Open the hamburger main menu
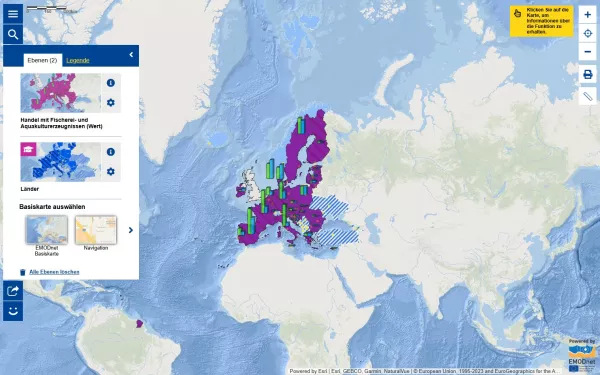Image resolution: width=600 pixels, height=375 pixels. [x=13, y=14]
